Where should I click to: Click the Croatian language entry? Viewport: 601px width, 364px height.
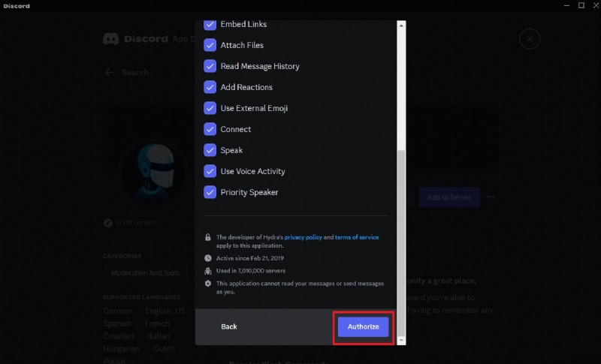[119, 336]
